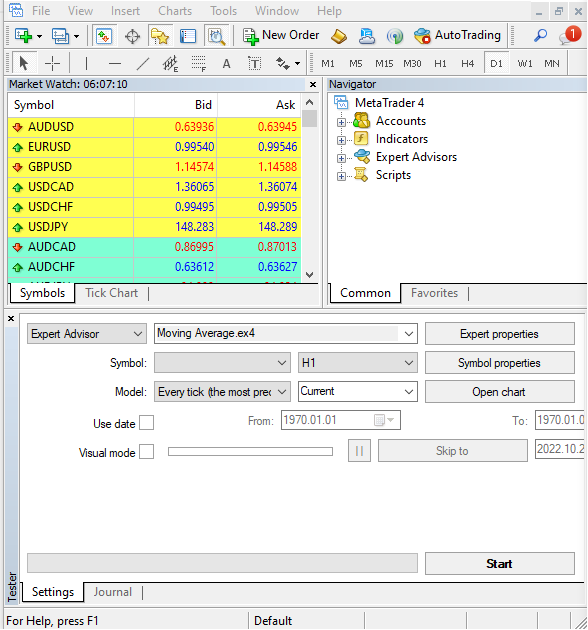
Task: Expand the Scripts tree node
Action: coord(341,176)
